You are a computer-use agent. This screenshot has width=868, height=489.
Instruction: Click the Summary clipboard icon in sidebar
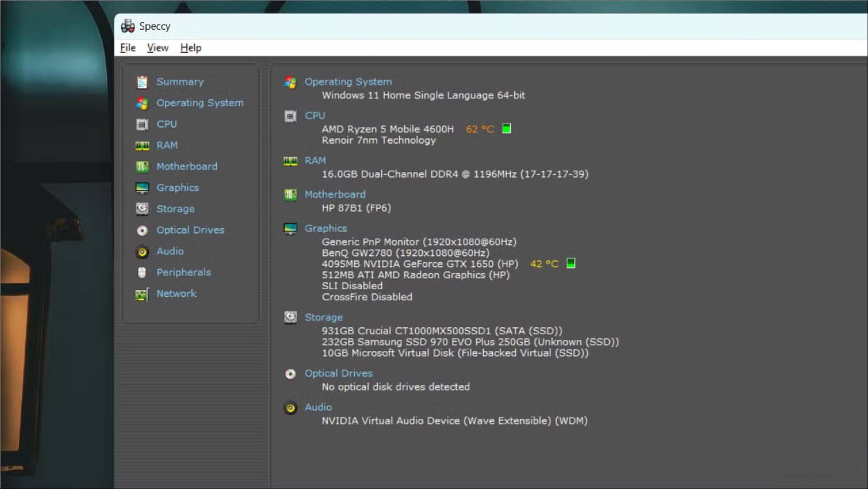coord(142,82)
